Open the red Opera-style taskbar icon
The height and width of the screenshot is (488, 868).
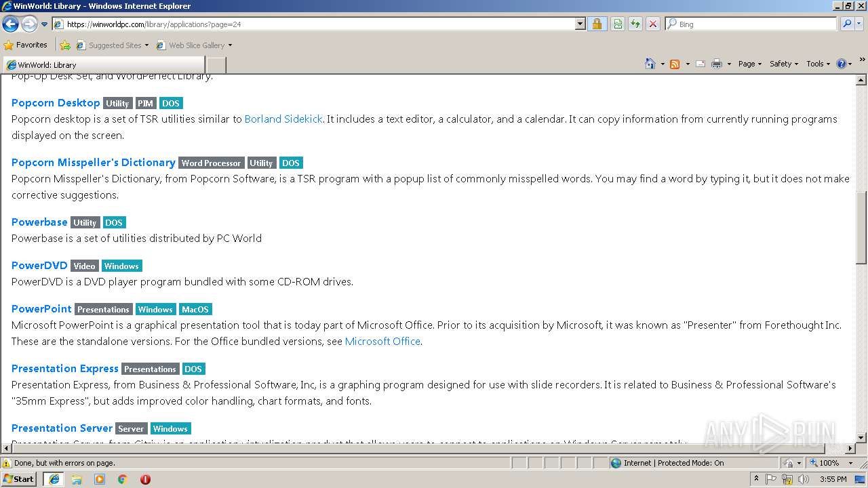[x=145, y=479]
